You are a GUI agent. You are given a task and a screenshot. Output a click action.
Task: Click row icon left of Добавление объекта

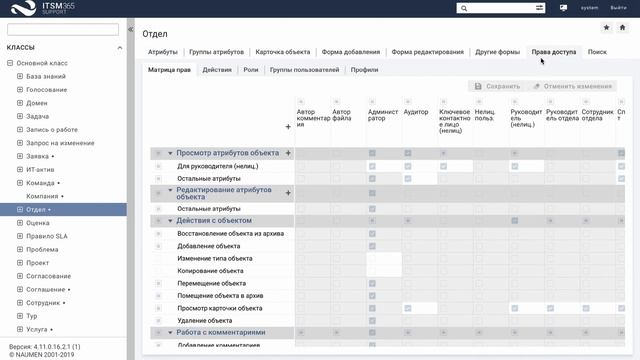coord(158,246)
